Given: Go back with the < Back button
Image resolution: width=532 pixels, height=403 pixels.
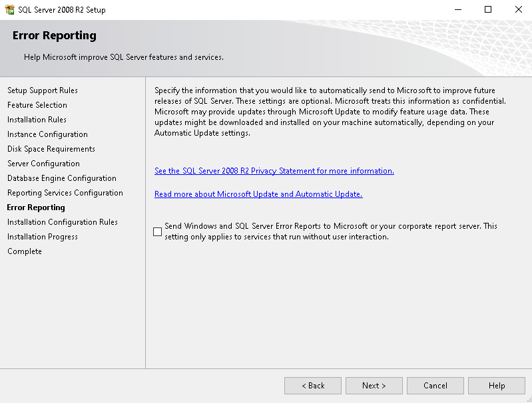Looking at the screenshot, I should point(313,386).
